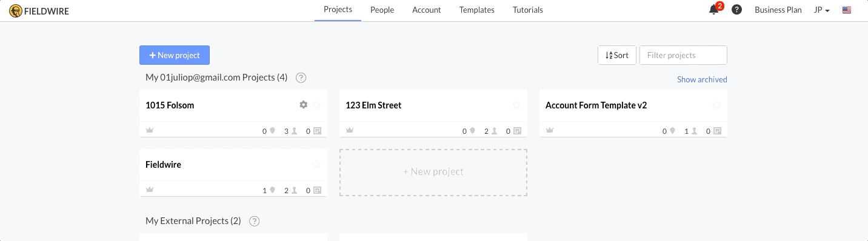Focus the Filter projects input field
The width and height of the screenshot is (868, 241).
[683, 55]
